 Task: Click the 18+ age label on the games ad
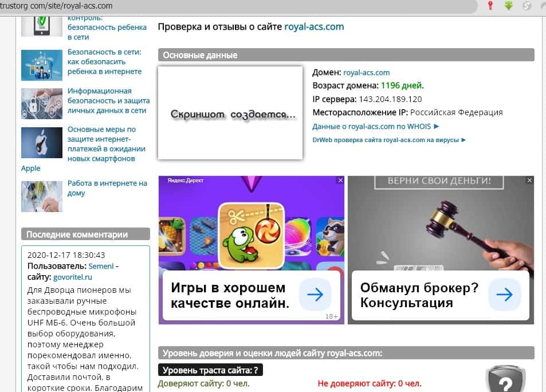(332, 316)
